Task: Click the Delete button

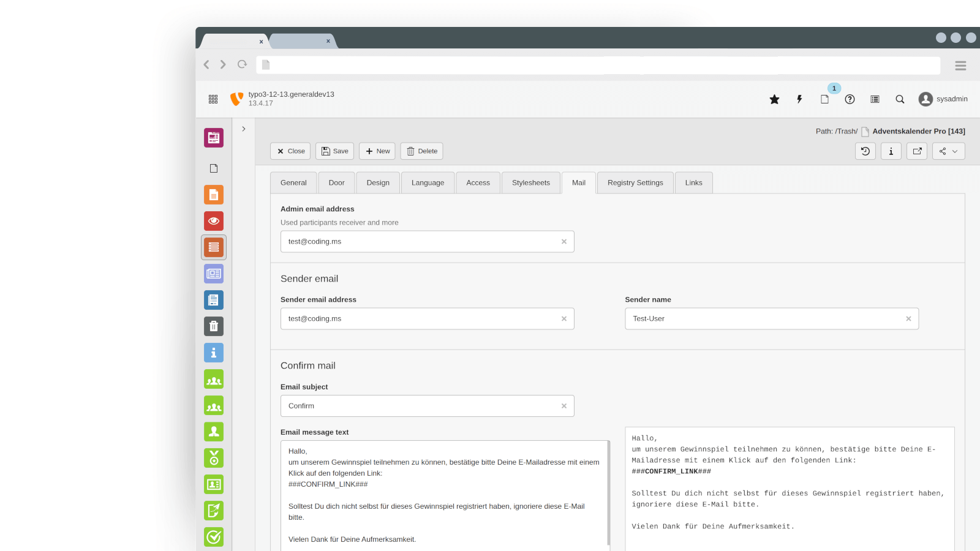Action: pyautogui.click(x=421, y=151)
